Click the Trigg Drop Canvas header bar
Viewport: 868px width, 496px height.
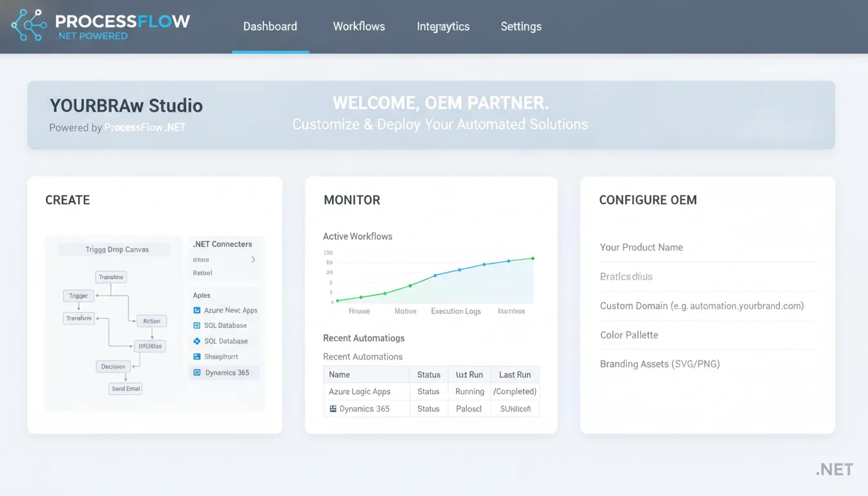coord(114,249)
